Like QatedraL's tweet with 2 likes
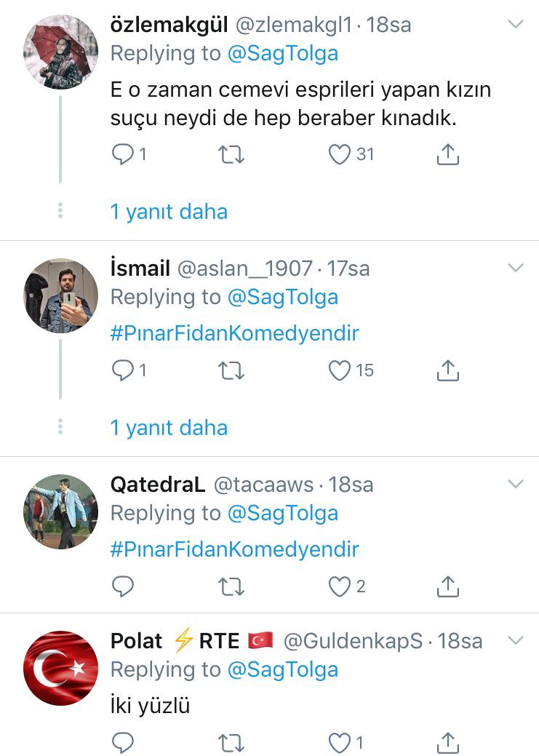Image resolution: width=539 pixels, height=756 pixels. coord(340,586)
